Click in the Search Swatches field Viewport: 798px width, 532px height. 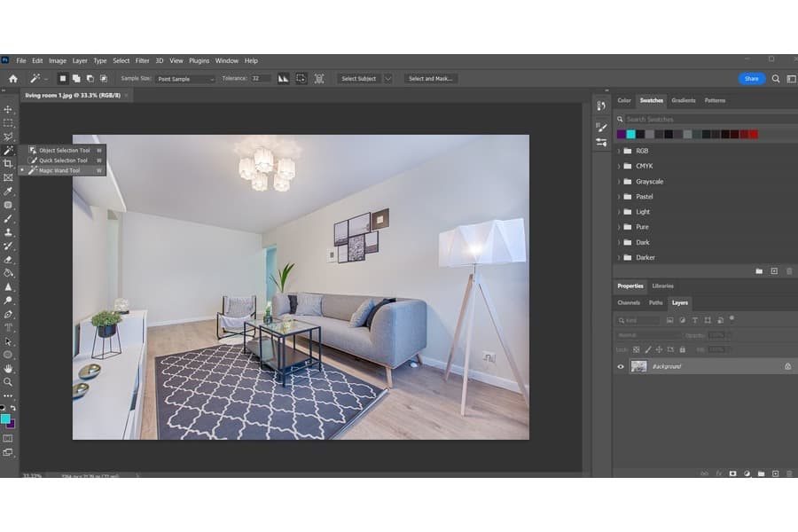point(708,119)
